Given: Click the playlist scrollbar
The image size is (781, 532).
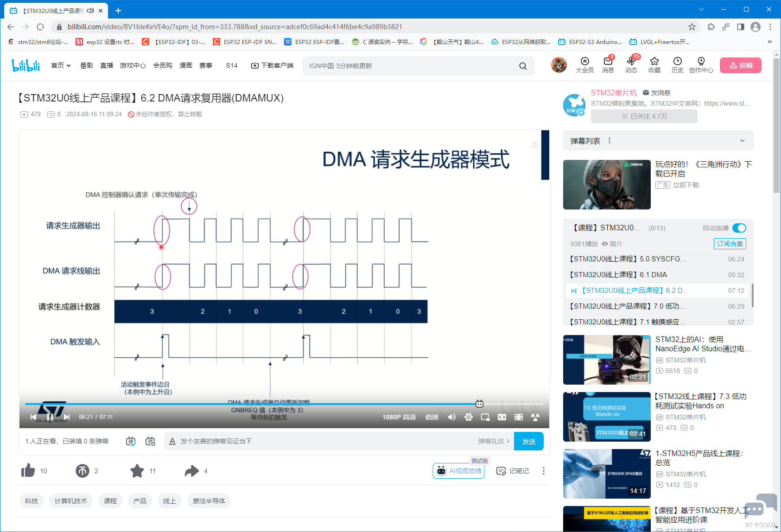Looking at the screenshot, I should click(752, 295).
